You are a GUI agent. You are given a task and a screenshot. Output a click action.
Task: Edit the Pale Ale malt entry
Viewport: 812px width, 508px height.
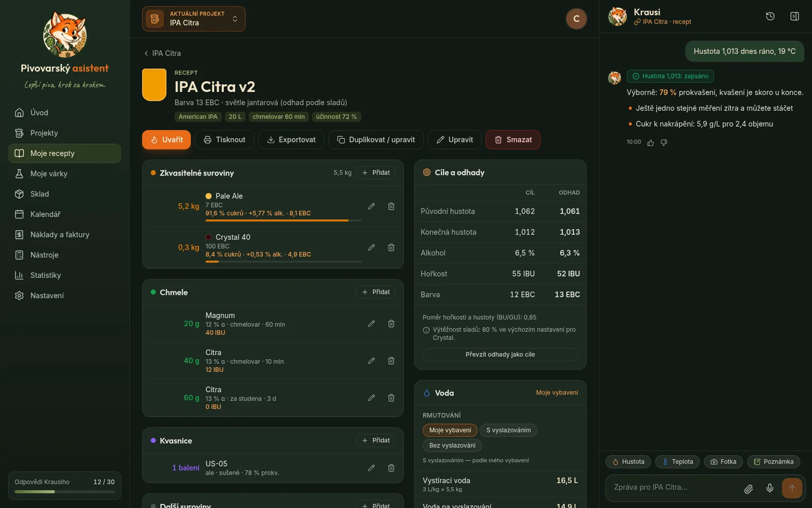[371, 206]
